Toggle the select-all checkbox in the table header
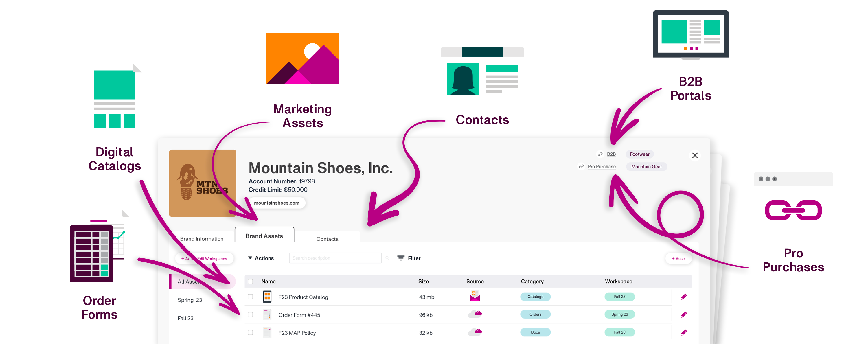The width and height of the screenshot is (868, 344). pyautogui.click(x=250, y=281)
